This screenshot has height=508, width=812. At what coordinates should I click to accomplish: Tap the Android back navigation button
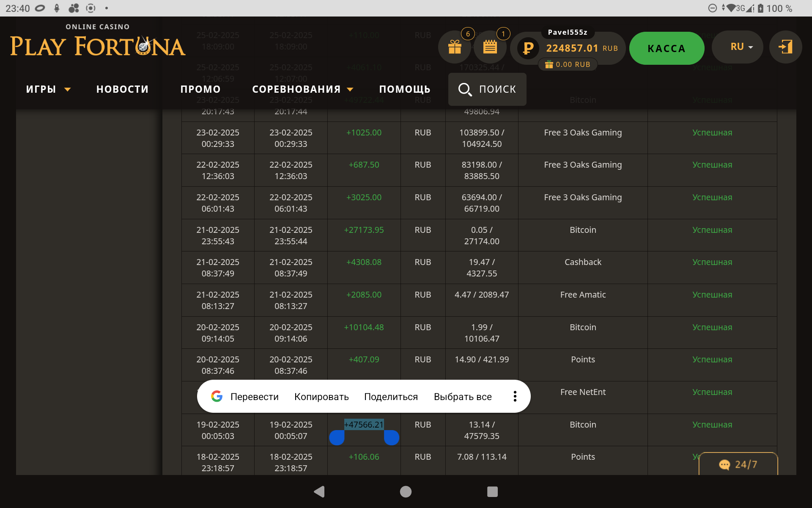point(319,491)
